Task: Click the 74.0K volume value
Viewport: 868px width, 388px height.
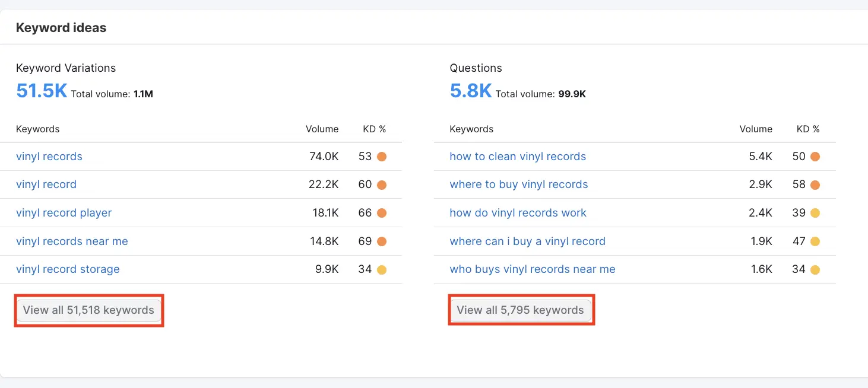Action: tap(324, 157)
